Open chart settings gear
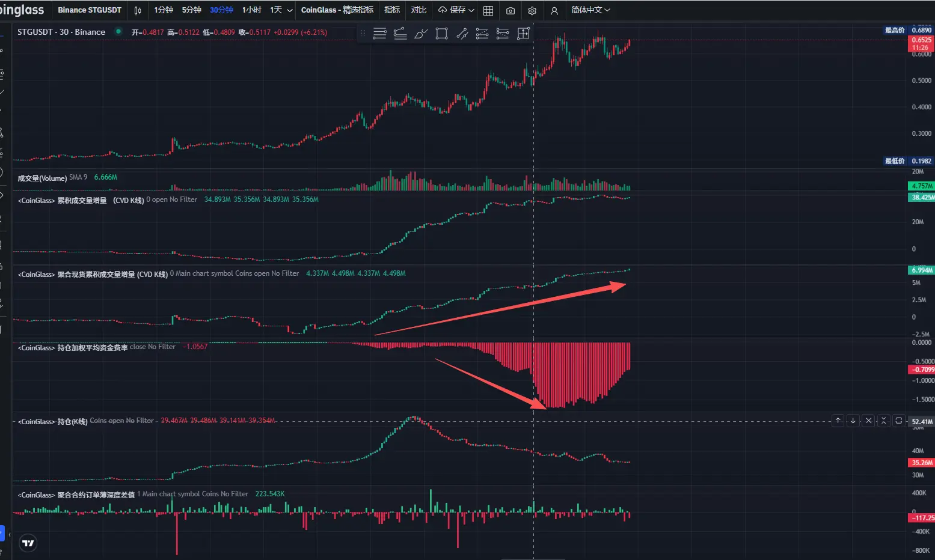Screen dimensions: 935x560 532,10
